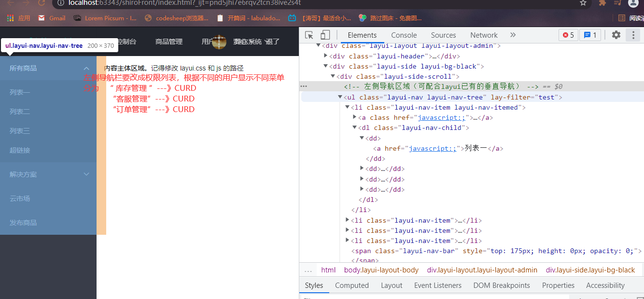
Task: Open the 商品管理 top navigation item
Action: (169, 42)
